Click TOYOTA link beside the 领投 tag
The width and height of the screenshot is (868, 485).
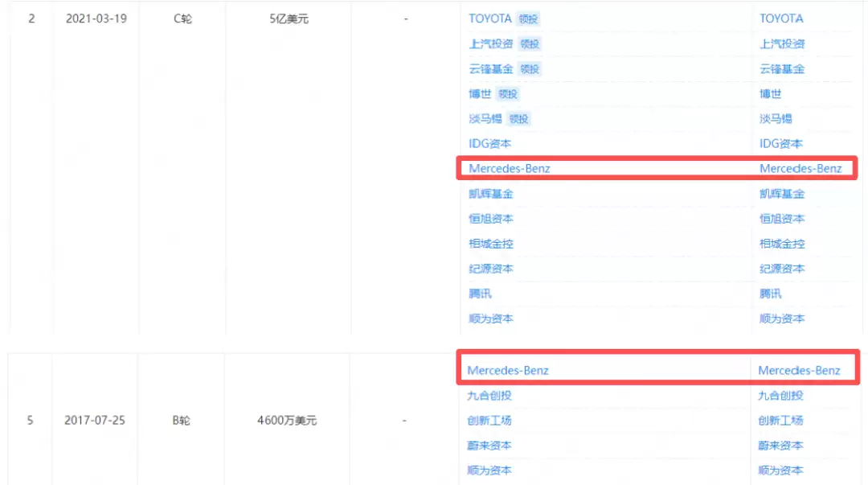click(x=490, y=18)
